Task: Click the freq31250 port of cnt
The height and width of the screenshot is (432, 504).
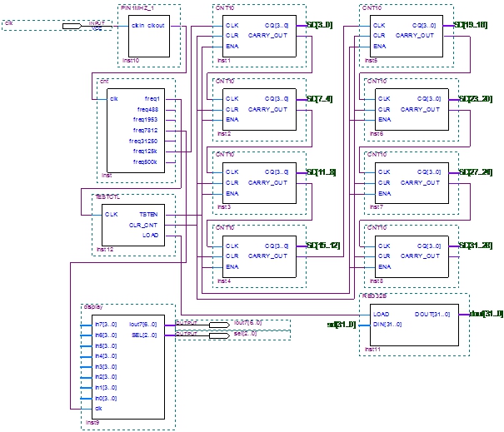Action: [x=143, y=141]
